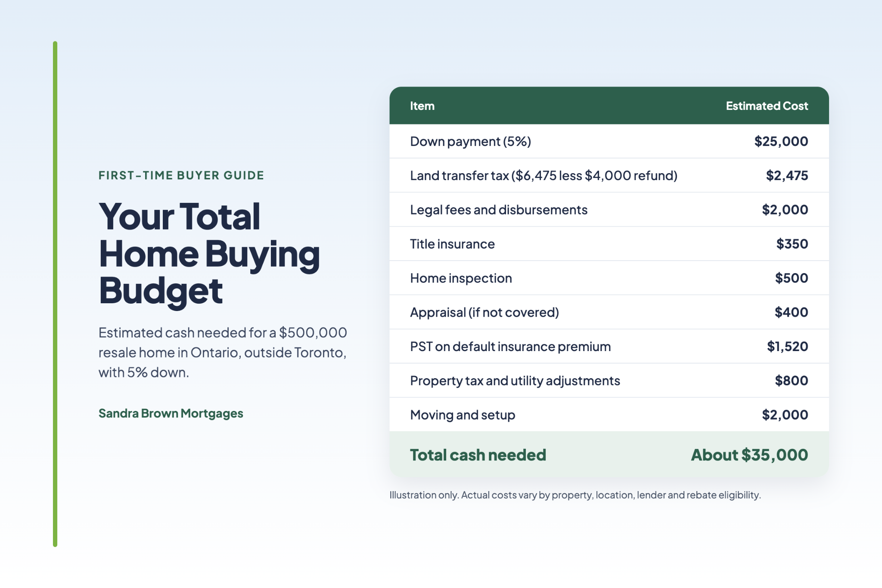The image size is (882, 588).
Task: Select the 'Title insurance' row label
Action: [452, 244]
